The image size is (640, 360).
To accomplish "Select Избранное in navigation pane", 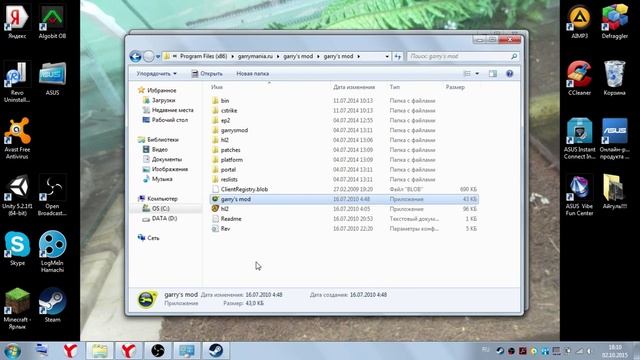I will click(x=157, y=90).
